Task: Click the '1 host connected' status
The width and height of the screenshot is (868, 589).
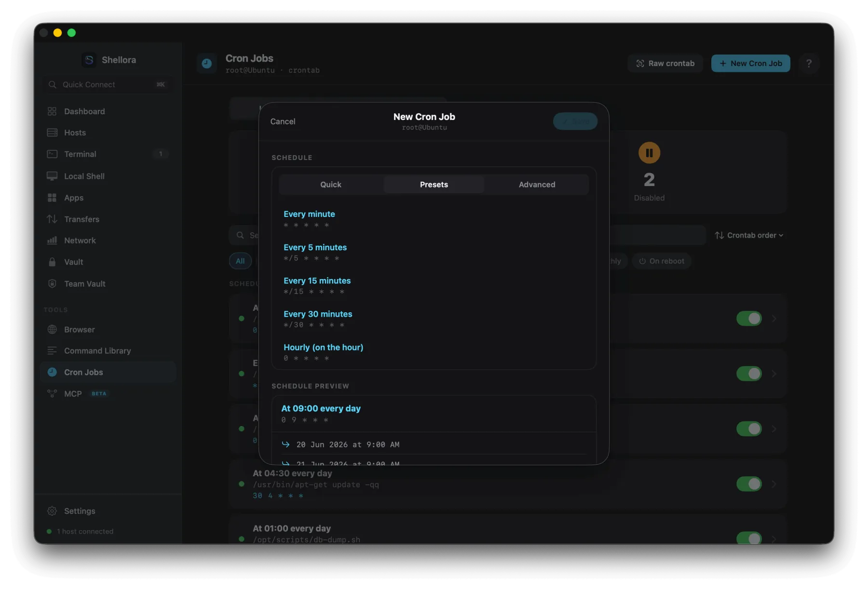Action: (x=80, y=531)
